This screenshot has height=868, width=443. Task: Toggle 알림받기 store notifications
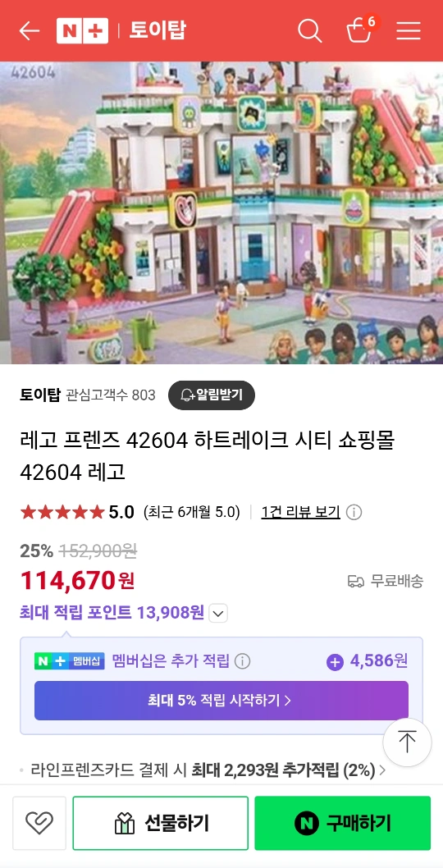[212, 395]
